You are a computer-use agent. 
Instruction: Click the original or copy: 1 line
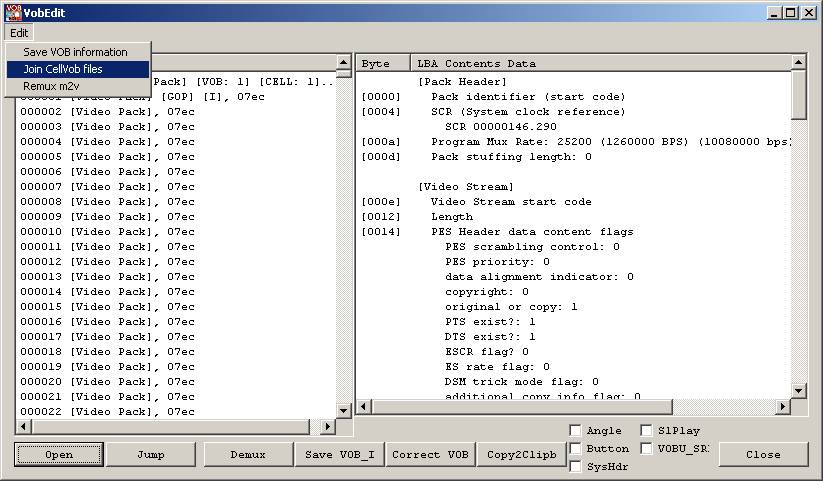point(511,307)
